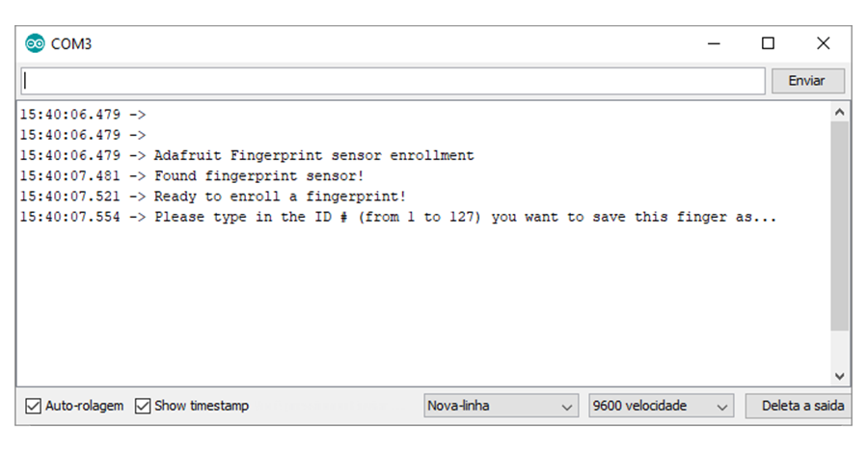Click the scrollbar up arrow
Viewport: 868px width, 450px height.
pyautogui.click(x=840, y=113)
